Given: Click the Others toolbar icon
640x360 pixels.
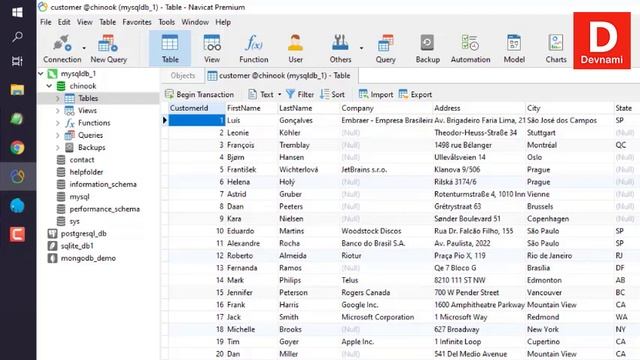Looking at the screenshot, I should pyautogui.click(x=340, y=49).
